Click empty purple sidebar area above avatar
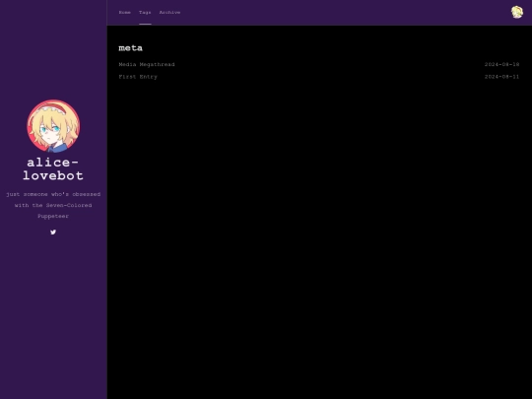Viewport: 532px width, 399px height. [x=53, y=51]
